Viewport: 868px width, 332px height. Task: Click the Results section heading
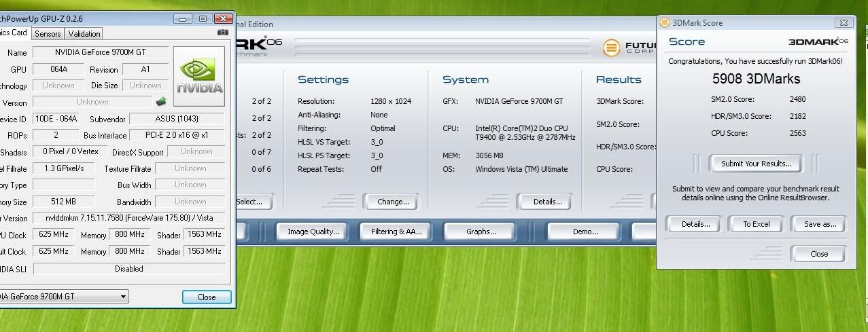point(619,79)
